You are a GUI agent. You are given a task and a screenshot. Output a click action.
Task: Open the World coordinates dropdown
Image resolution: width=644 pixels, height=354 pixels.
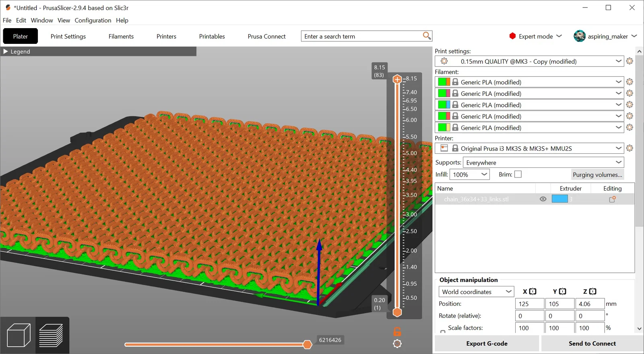coord(477,292)
